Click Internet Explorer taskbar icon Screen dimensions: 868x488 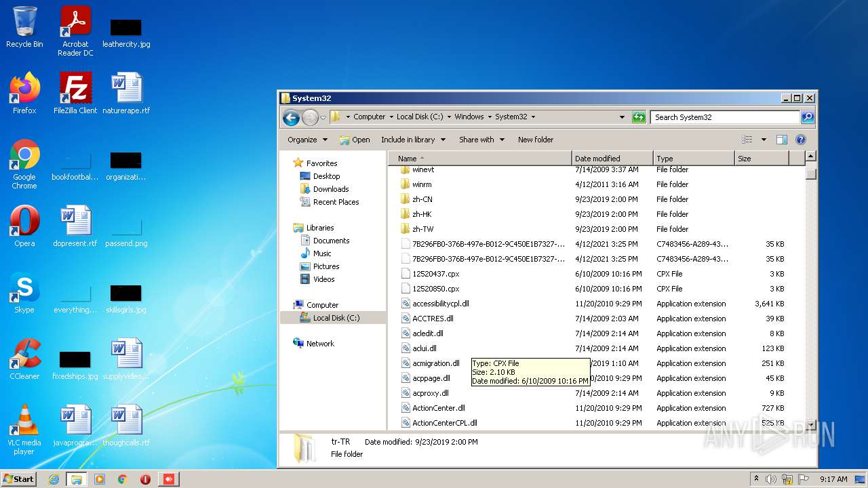coord(54,479)
